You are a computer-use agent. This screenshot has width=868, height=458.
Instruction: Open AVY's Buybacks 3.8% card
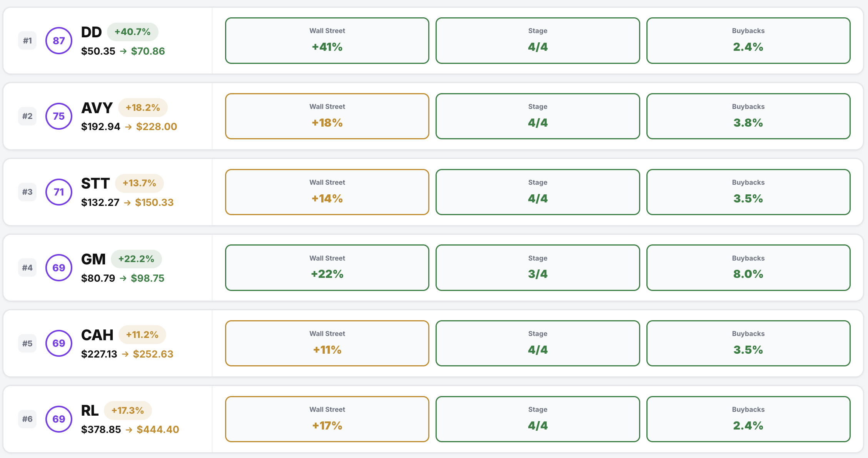(748, 116)
